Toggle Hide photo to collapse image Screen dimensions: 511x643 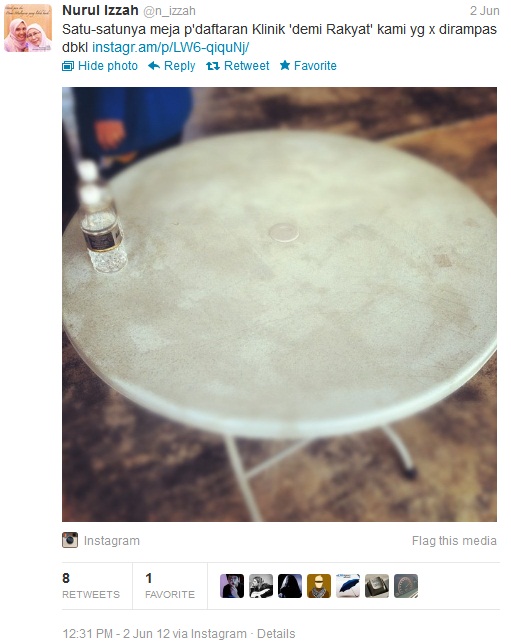pyautogui.click(x=108, y=66)
